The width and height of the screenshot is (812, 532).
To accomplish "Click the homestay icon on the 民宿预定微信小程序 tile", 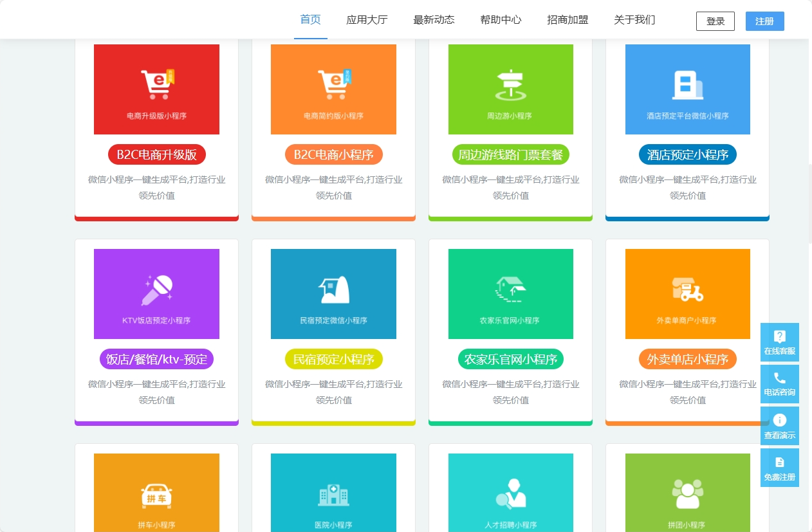I will [x=334, y=289].
